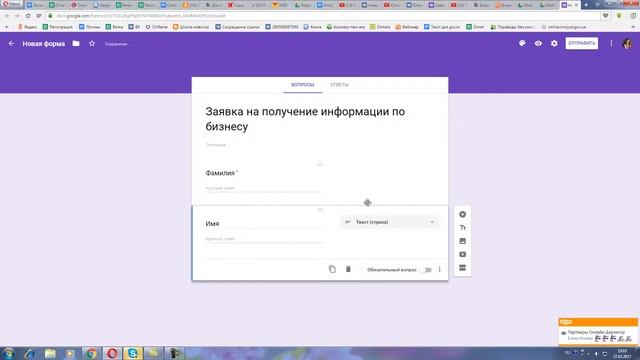Open the Регистрация bookmark
This screenshot has height=360, width=640.
click(x=58, y=27)
